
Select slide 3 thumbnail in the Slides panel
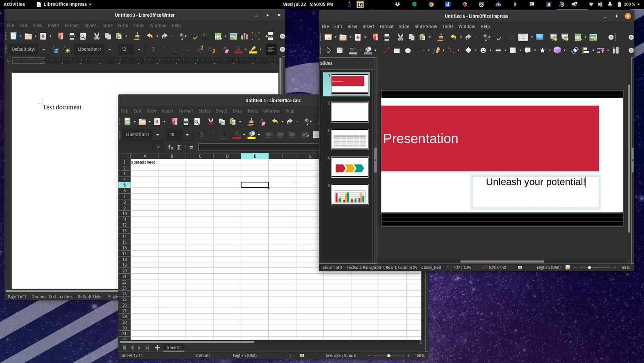coord(350,139)
